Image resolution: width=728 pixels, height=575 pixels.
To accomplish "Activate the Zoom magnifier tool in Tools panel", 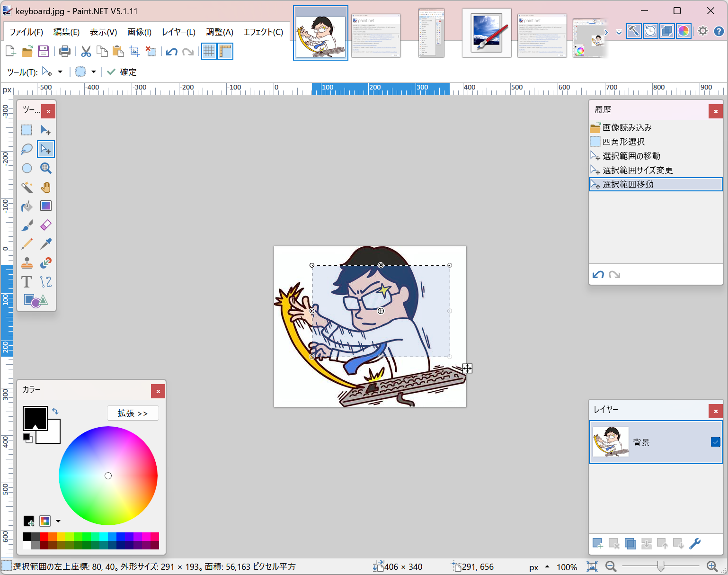I will coord(46,168).
